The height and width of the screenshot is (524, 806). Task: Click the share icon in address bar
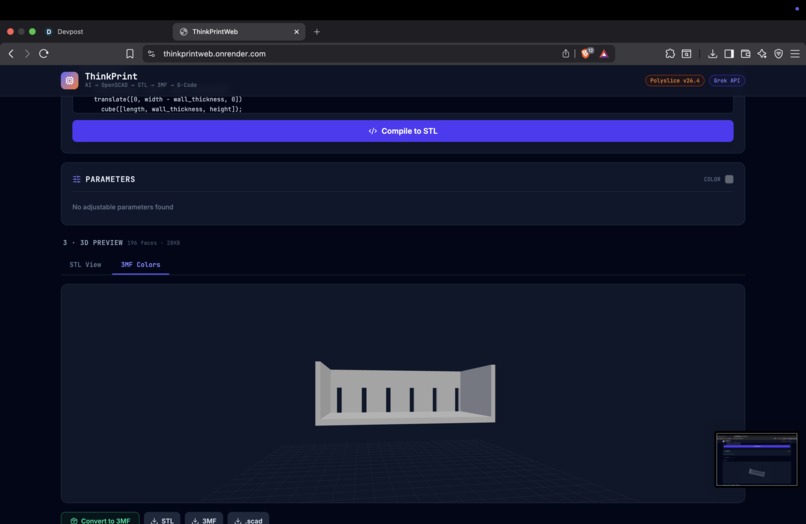pos(565,53)
